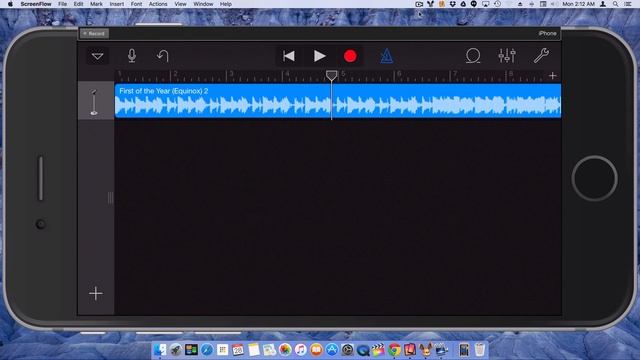Viewport: 640px width, 360px height.
Task: Add song section with ruler plus button
Action: [x=552, y=76]
